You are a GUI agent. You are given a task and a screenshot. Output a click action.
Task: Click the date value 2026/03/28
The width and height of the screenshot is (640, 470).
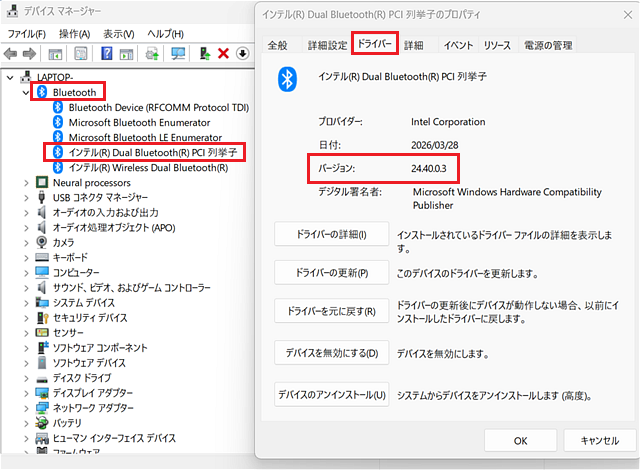pos(435,145)
